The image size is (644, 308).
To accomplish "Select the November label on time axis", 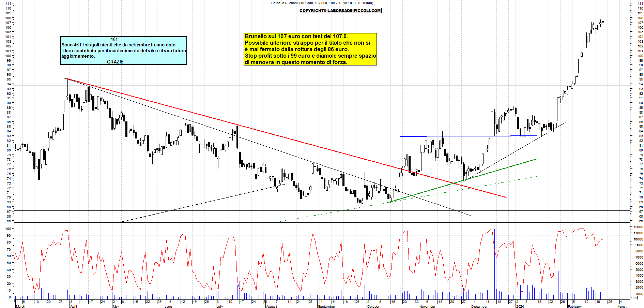I will point(427,306).
